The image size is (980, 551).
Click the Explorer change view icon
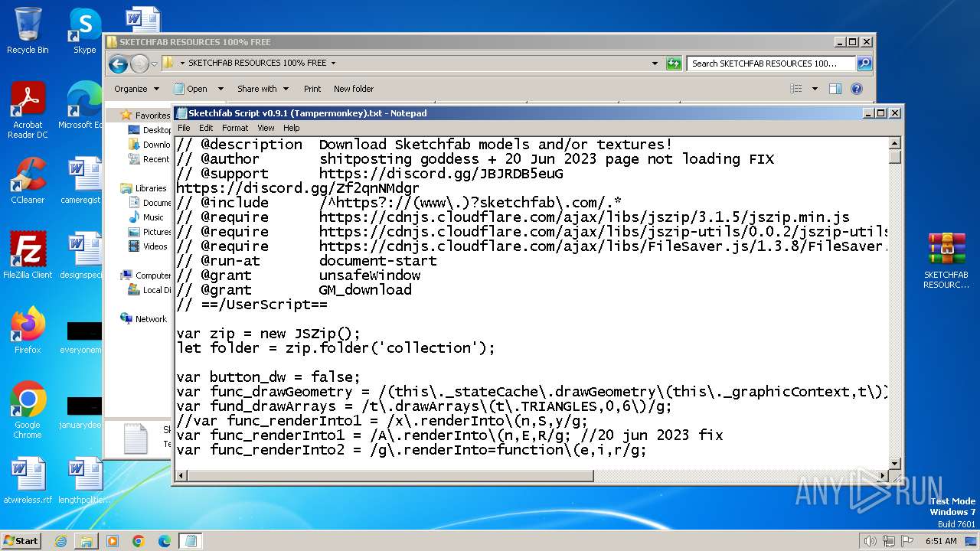(796, 89)
